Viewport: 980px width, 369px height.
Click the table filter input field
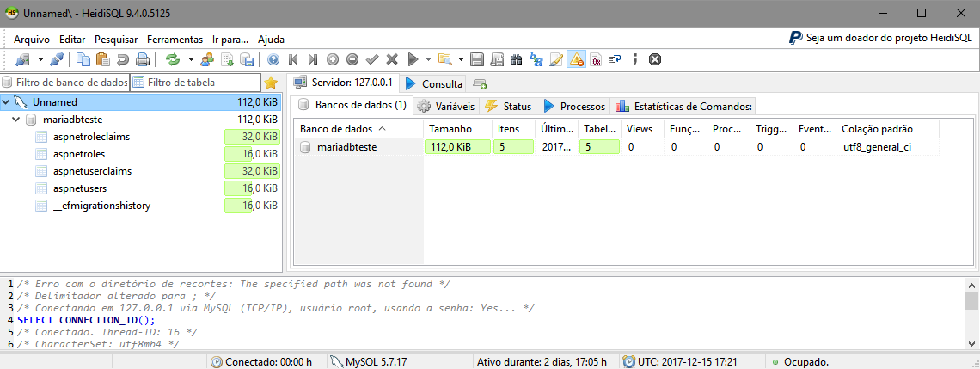(x=196, y=82)
